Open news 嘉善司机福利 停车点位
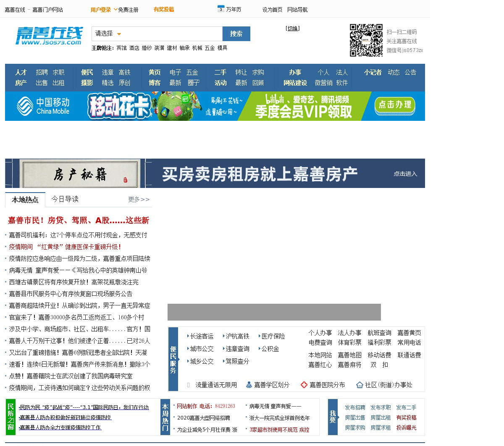 78,235
